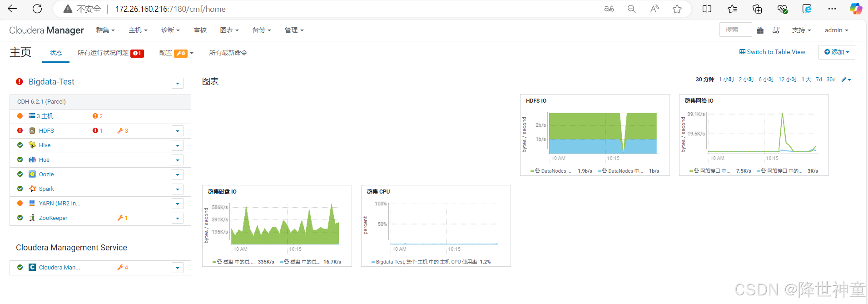Click the ZooKeeper service icon
The width and height of the screenshot is (868, 304).
pos(32,218)
